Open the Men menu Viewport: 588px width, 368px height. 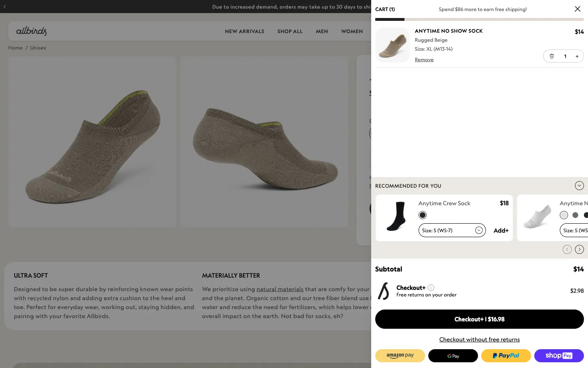pos(322,31)
